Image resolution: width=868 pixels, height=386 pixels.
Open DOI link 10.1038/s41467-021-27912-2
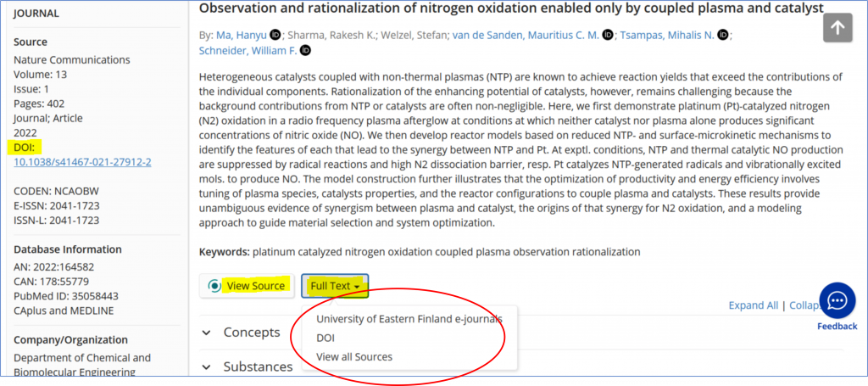pos(82,162)
